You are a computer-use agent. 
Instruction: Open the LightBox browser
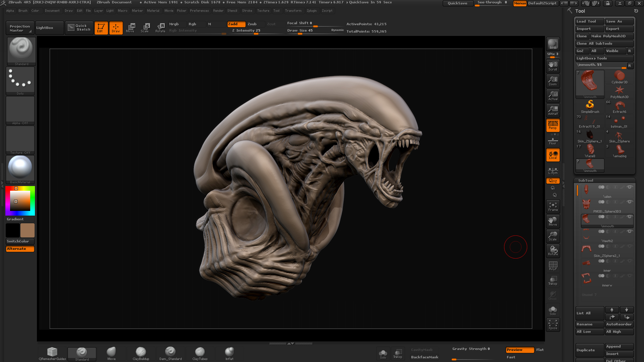49,28
